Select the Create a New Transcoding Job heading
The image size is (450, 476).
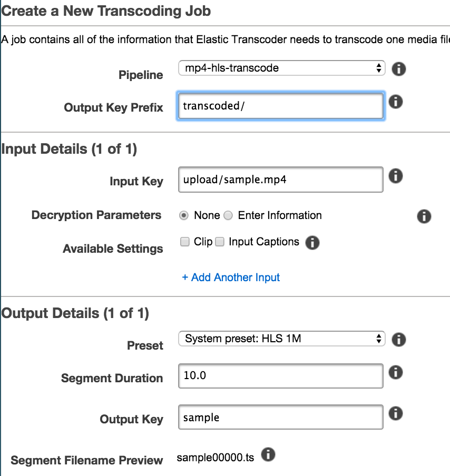(105, 11)
